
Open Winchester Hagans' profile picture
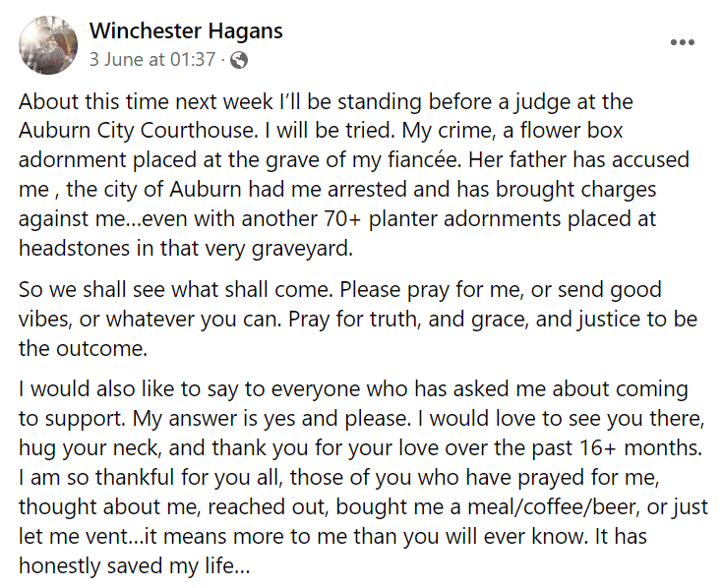[44, 44]
